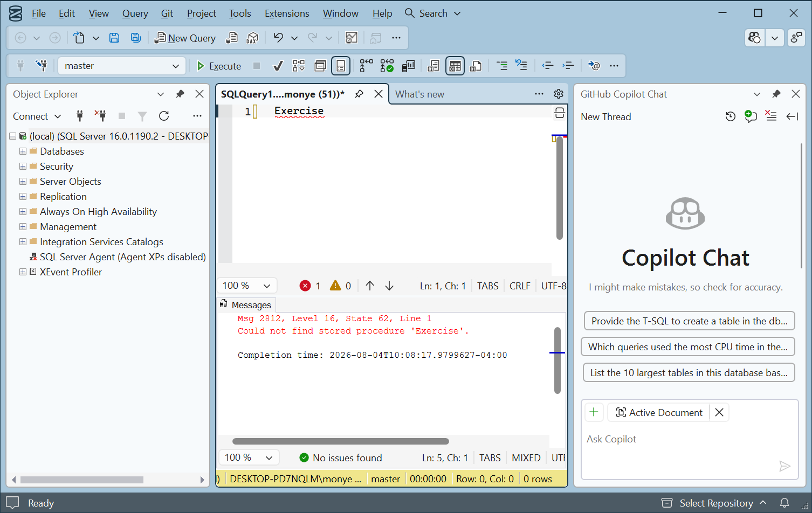
Task: Open the Connect dropdown in Object Explorer
Action: (x=37, y=116)
